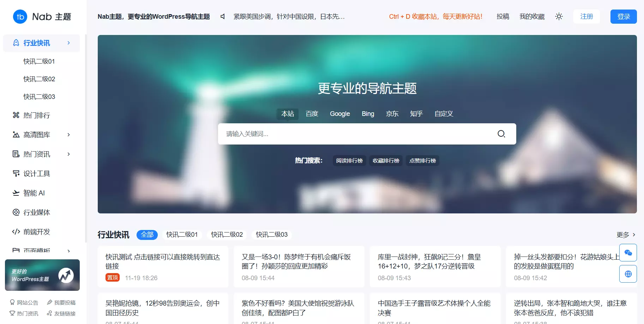Select 行业媒体 in the sidebar

click(37, 212)
